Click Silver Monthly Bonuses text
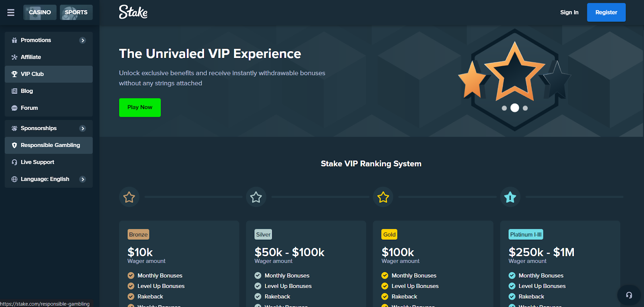 coord(287,276)
